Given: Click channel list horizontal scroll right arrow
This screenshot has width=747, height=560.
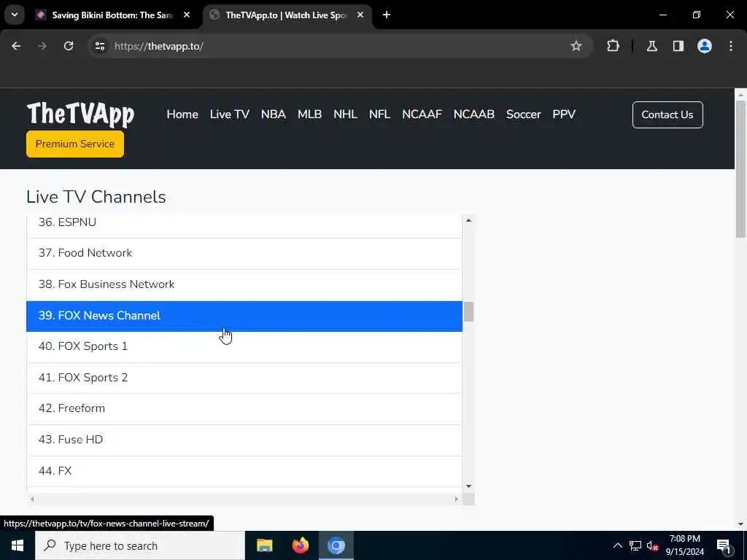Looking at the screenshot, I should pos(457,499).
